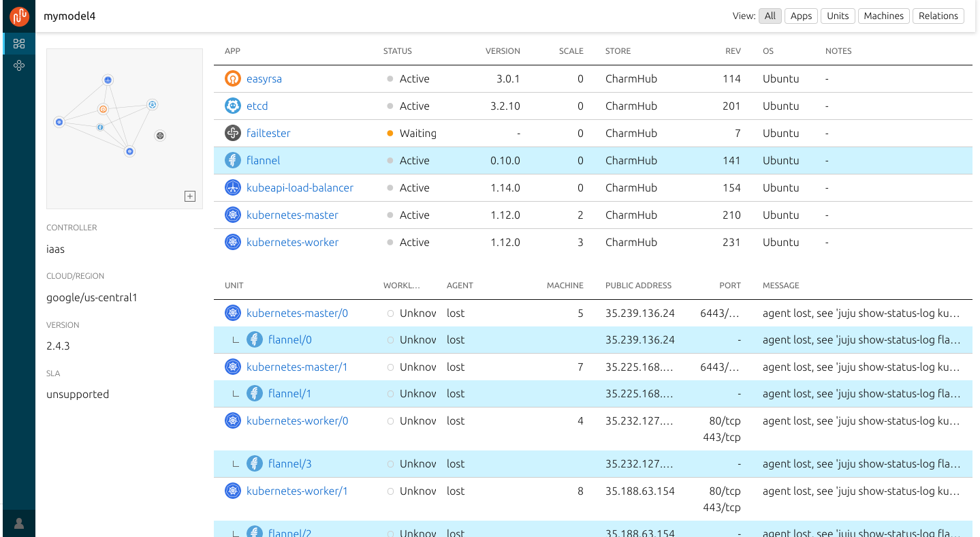The width and height of the screenshot is (980, 537).
Task: Click the Juju logo in the top corner
Action: (18, 16)
